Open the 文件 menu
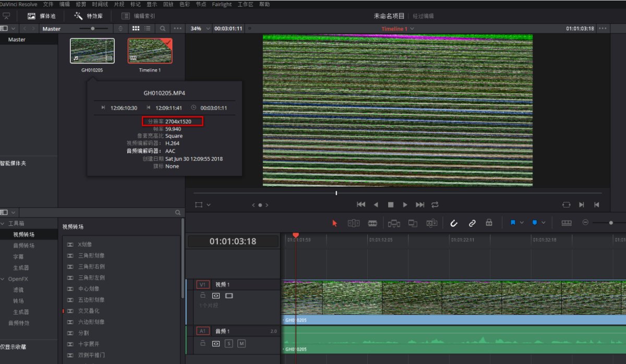Viewport: 626px width, 364px height. [x=48, y=4]
